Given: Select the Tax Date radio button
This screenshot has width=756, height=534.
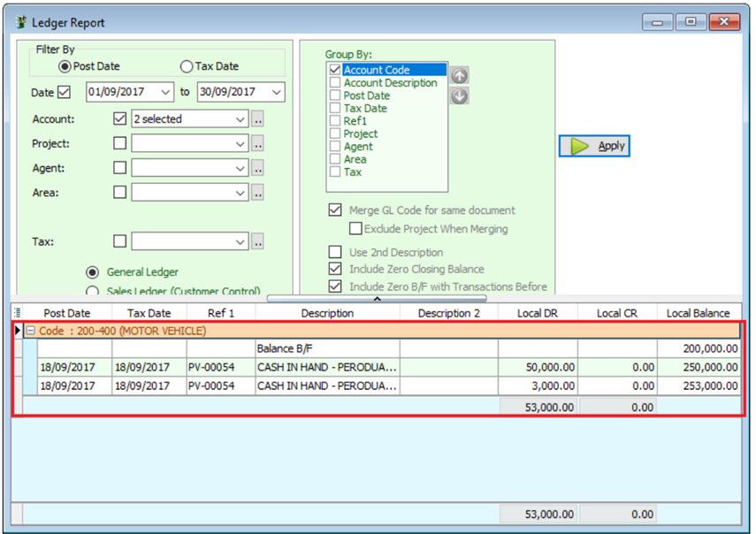Looking at the screenshot, I should pos(187,66).
